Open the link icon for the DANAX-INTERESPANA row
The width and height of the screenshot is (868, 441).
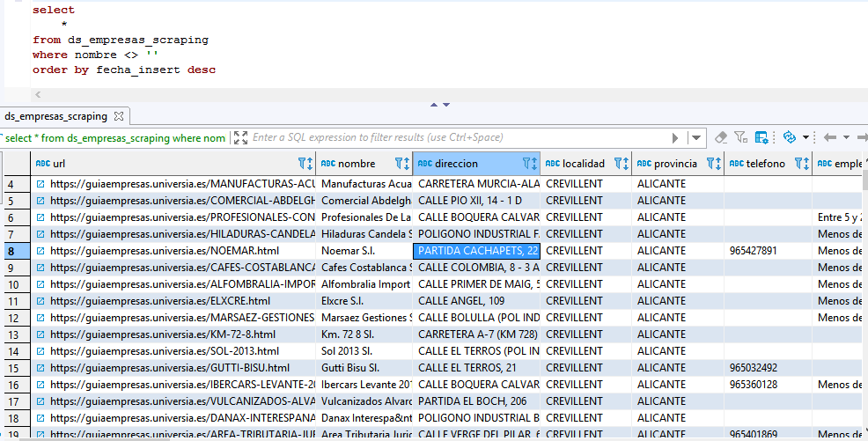tap(40, 418)
